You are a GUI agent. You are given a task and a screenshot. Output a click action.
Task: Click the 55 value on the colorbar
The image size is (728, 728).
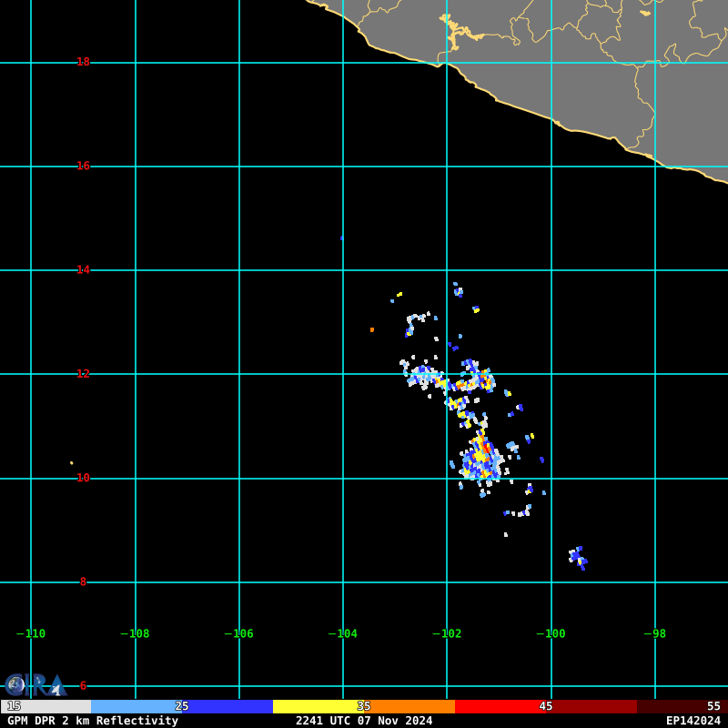coord(713,706)
